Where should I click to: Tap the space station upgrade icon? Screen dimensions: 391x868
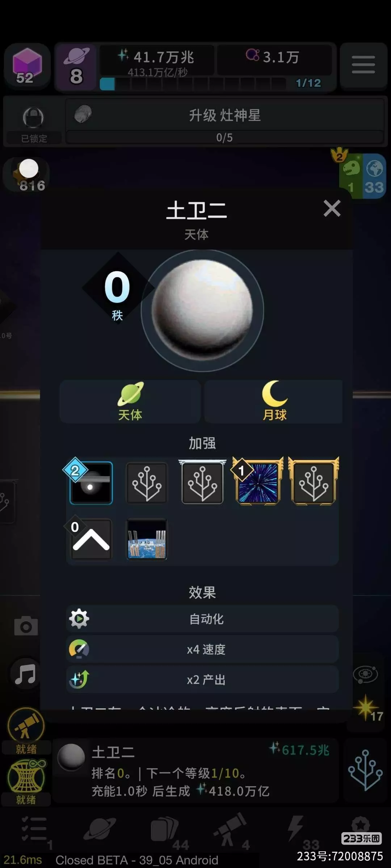click(147, 539)
